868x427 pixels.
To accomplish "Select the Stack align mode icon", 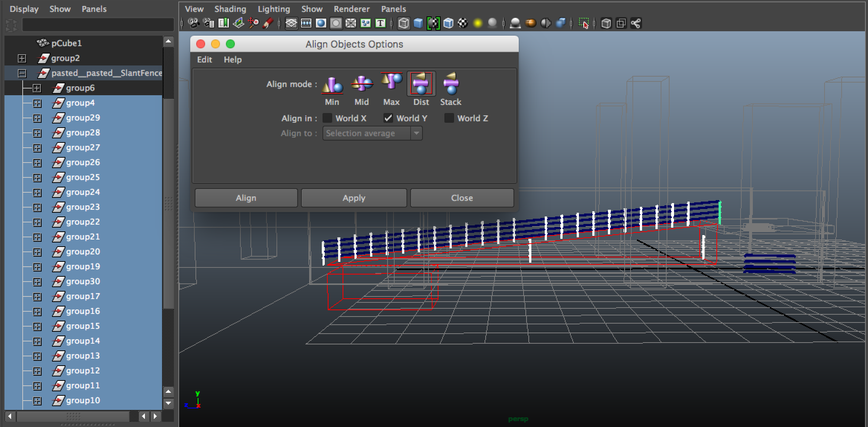I will tap(451, 84).
